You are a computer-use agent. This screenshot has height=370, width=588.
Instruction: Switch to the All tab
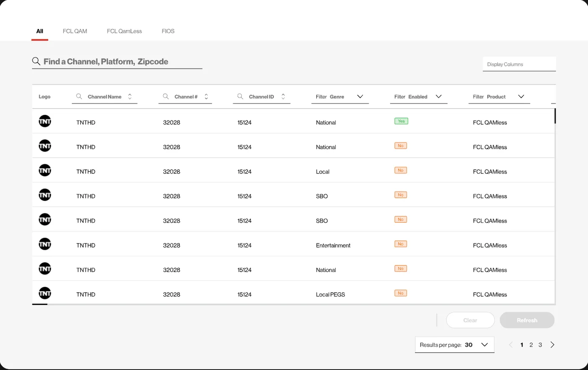coord(40,31)
